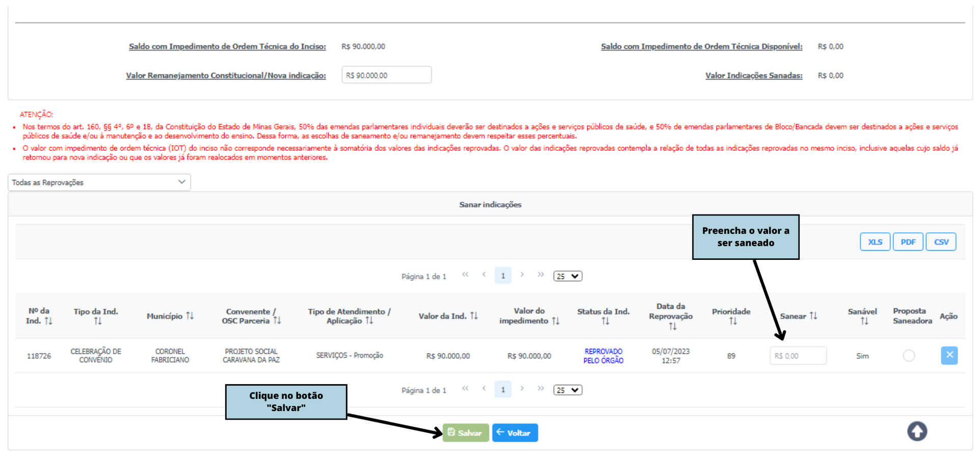This screenshot has height=455, width=980.
Task: Open top page size dropdown showing 25
Action: pyautogui.click(x=568, y=276)
